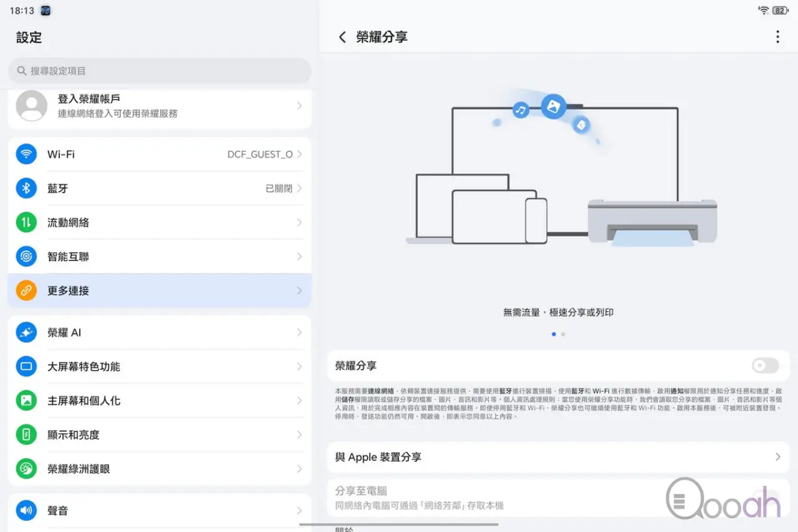Screen dimensions: 798x532
Task: Select 聲音 settings entry
Action: 160,511
